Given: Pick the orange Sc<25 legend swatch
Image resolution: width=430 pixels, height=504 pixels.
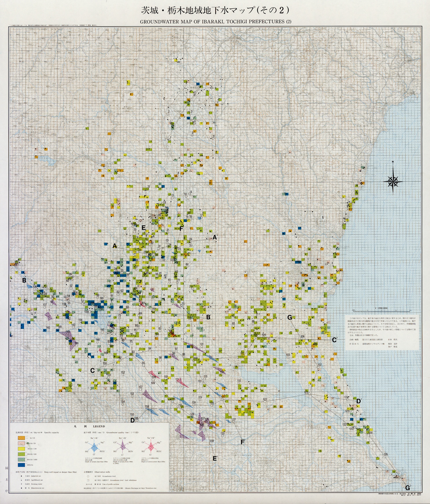Looking at the screenshot, I should [x=21, y=438].
